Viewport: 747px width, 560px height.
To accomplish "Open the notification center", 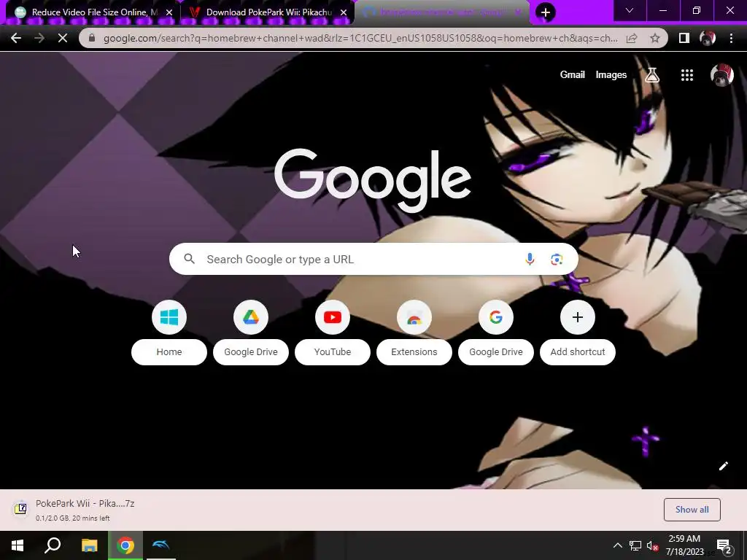I will (x=724, y=547).
